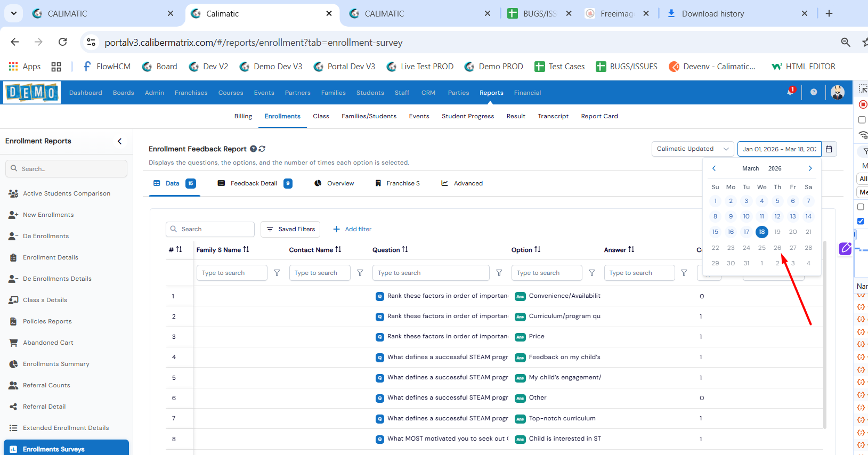This screenshot has height=455, width=868.
Task: Click the user profile avatar
Action: pos(838,92)
